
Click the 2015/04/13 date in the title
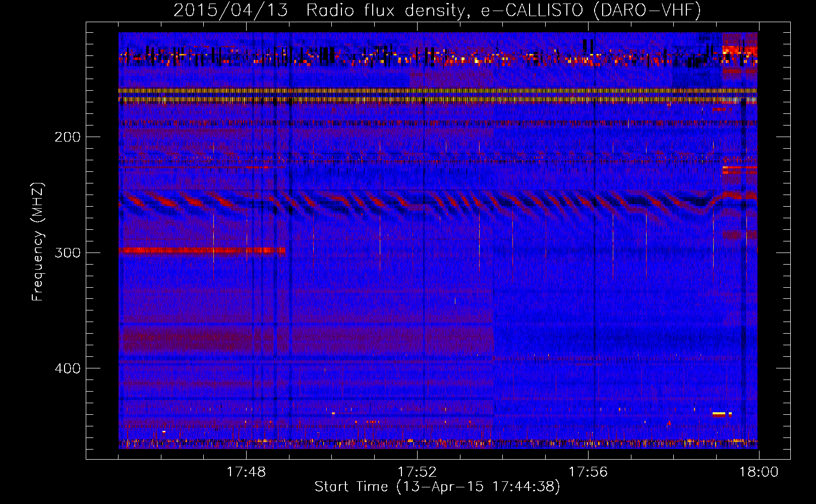point(230,10)
